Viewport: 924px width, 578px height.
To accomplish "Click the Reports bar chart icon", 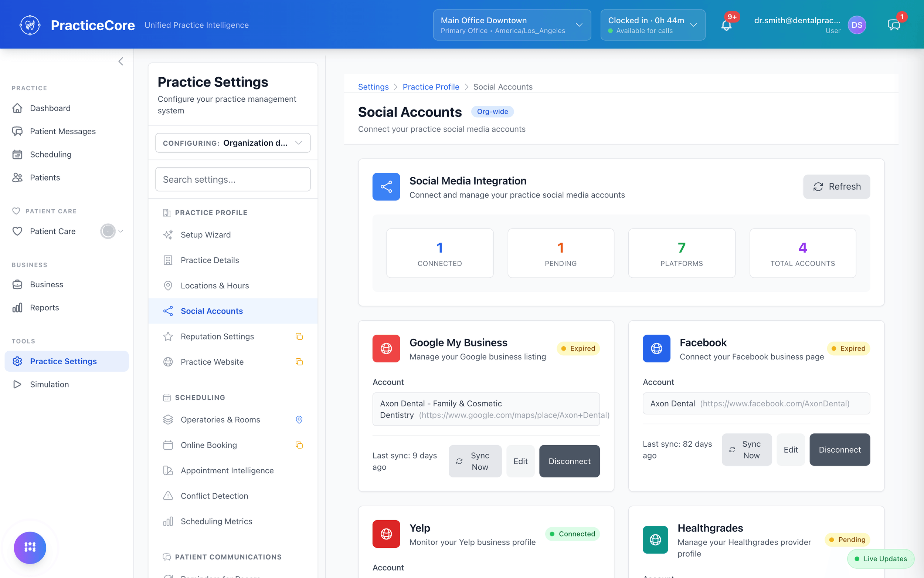I will click(x=17, y=308).
